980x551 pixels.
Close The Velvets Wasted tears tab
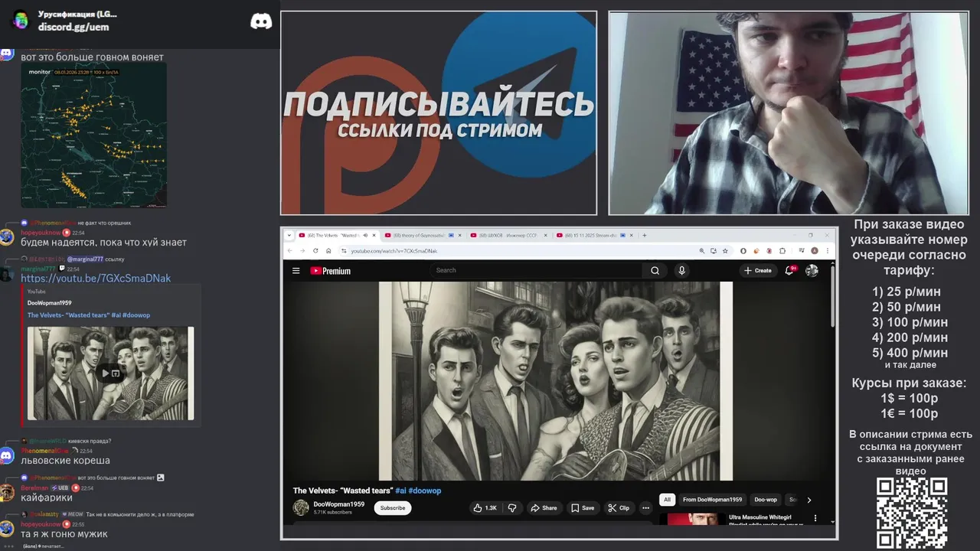tap(374, 235)
